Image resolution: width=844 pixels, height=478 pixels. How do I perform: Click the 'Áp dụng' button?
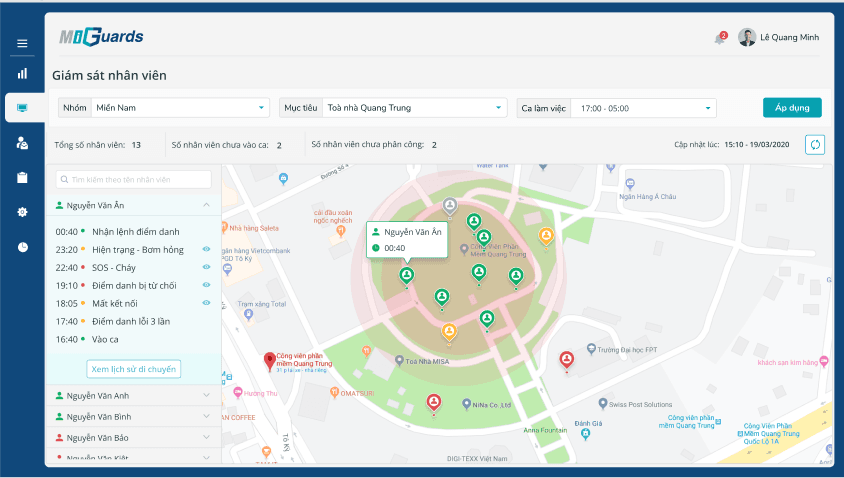792,108
